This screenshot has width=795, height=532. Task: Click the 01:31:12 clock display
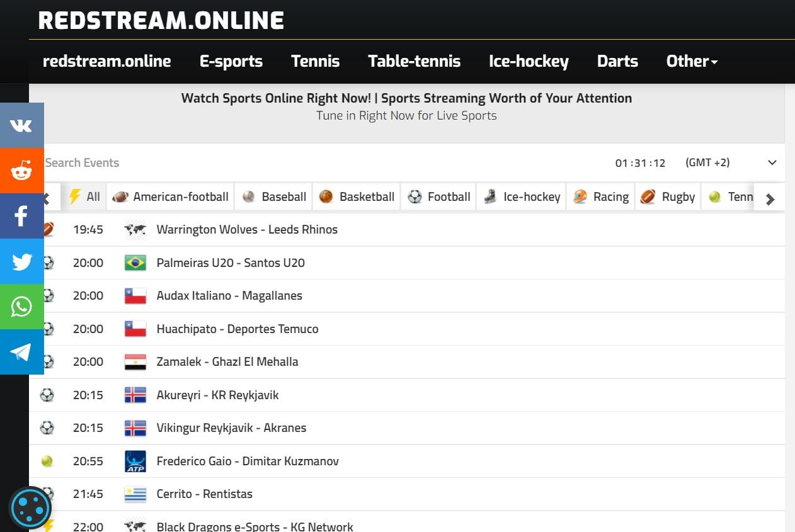pos(640,163)
